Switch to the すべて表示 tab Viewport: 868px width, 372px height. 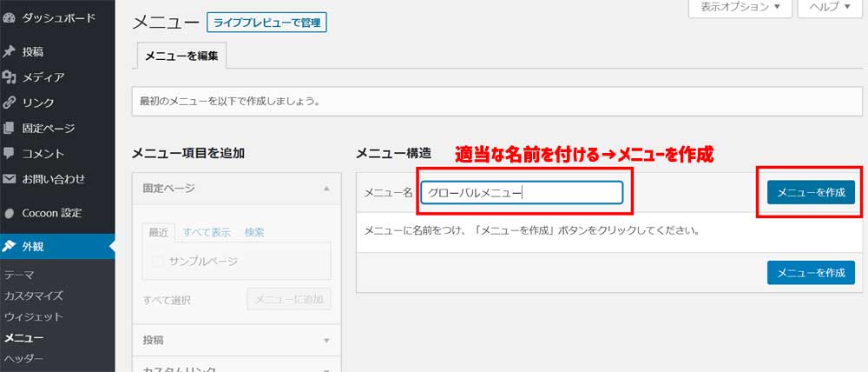[207, 232]
